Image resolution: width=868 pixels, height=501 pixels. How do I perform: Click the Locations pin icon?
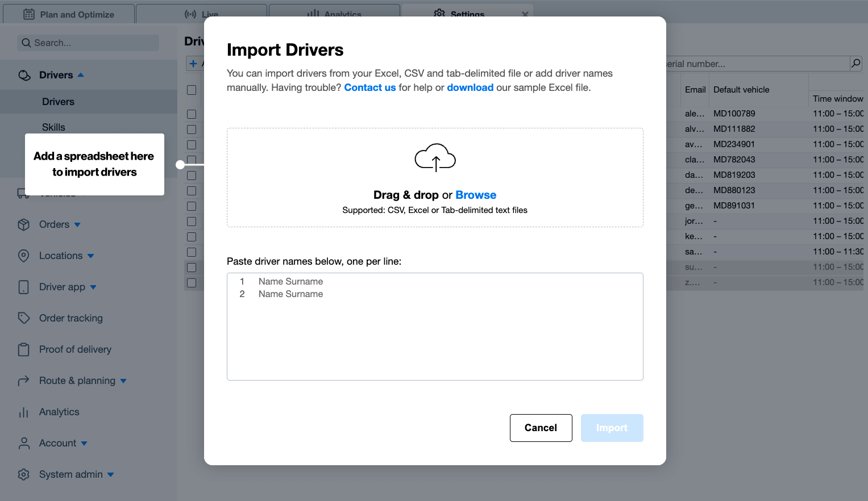pyautogui.click(x=23, y=256)
